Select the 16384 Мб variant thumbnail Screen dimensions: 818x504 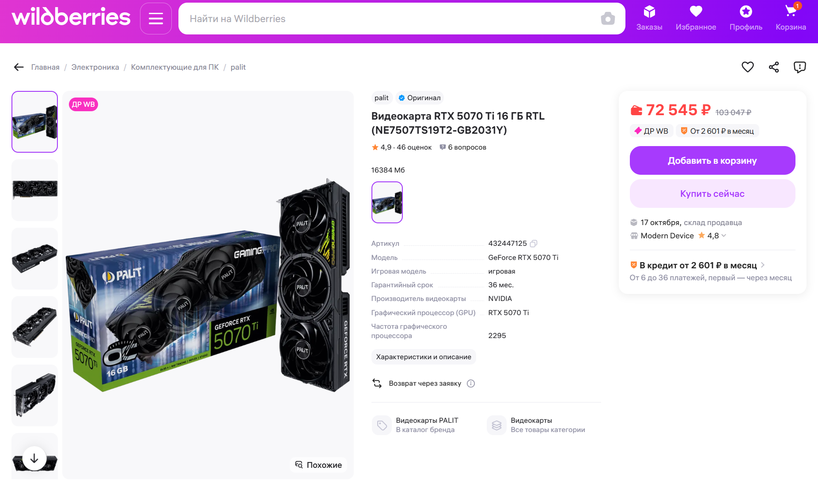pyautogui.click(x=387, y=202)
